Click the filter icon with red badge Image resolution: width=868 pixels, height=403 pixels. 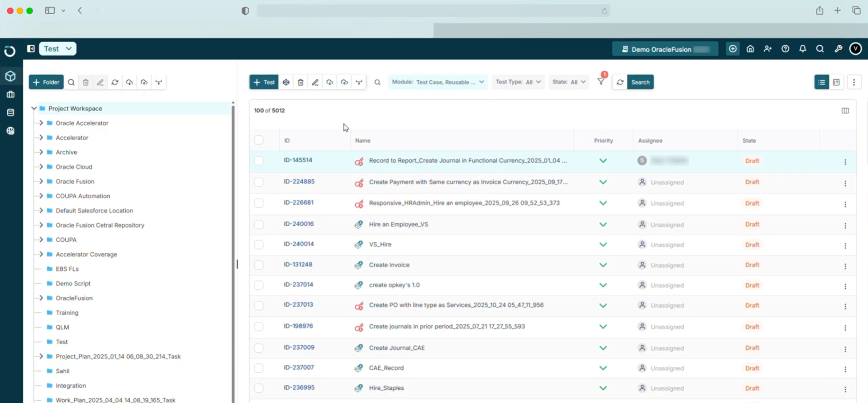pos(601,82)
